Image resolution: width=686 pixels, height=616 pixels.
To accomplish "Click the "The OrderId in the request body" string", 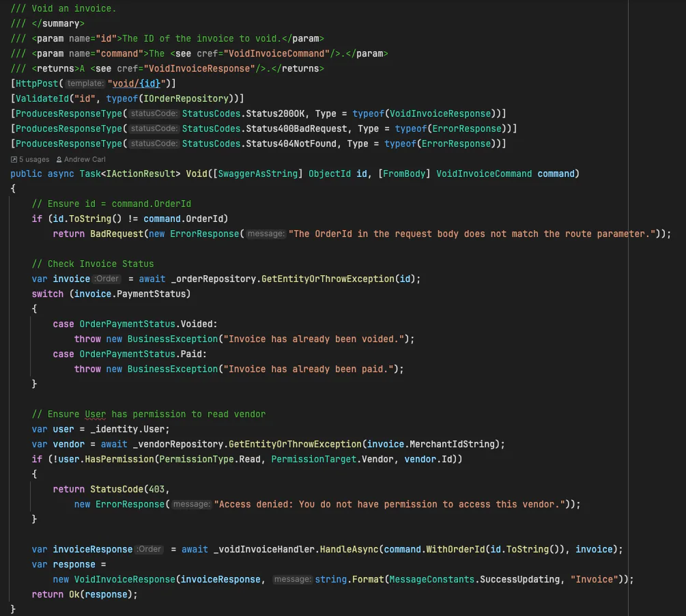I will pyautogui.click(x=472, y=234).
